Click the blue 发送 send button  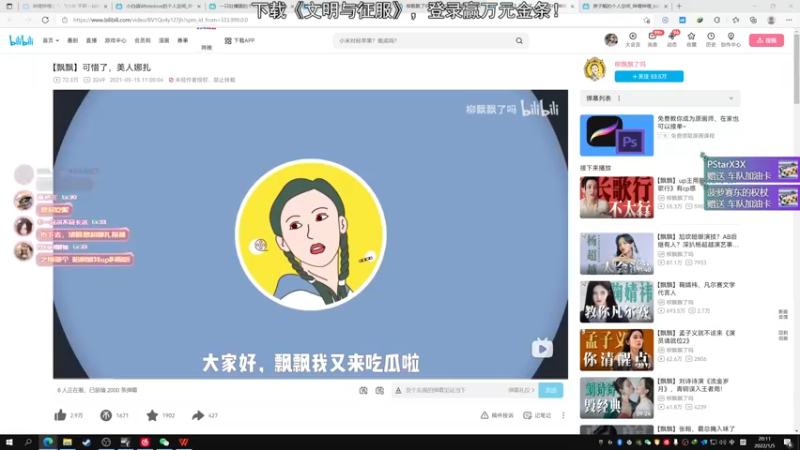[x=551, y=390]
